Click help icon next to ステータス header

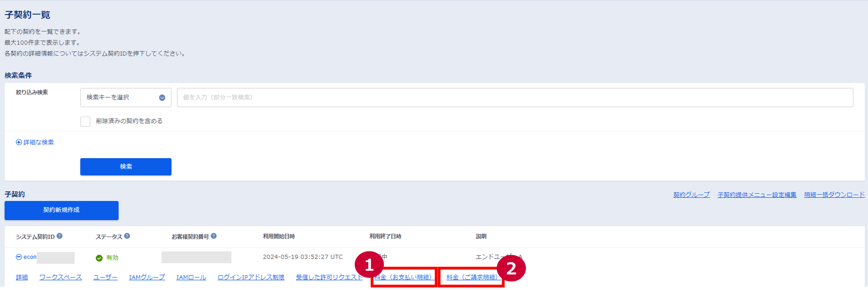(x=127, y=236)
